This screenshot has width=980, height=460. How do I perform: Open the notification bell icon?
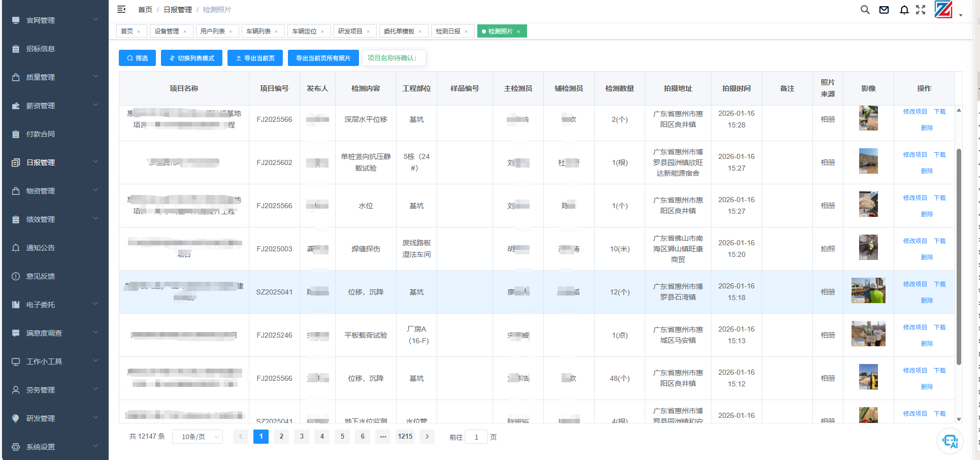904,10
